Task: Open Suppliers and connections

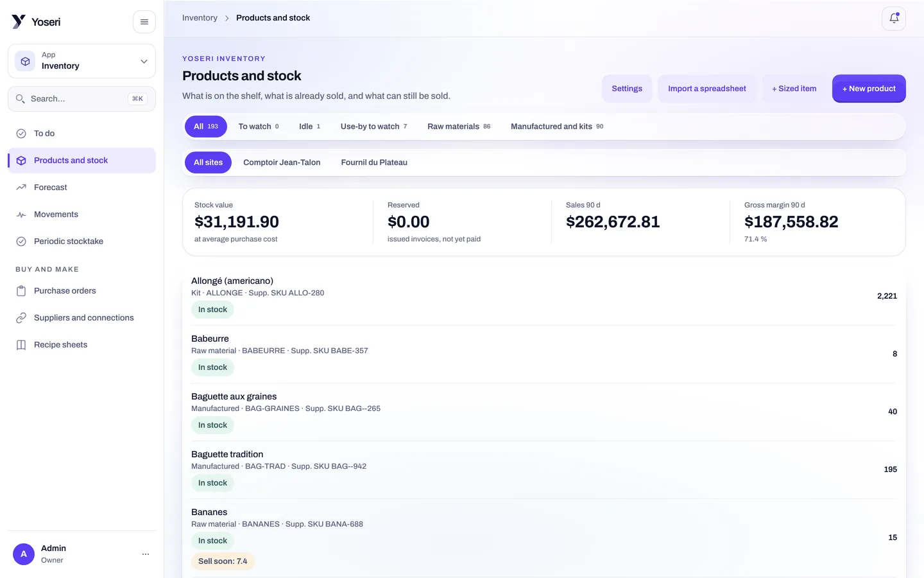Action: pyautogui.click(x=81, y=318)
